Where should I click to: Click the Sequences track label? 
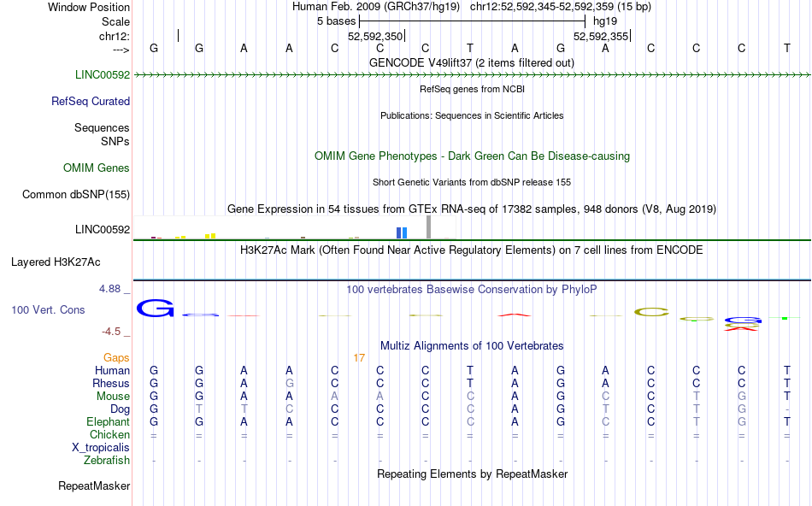tap(102, 128)
